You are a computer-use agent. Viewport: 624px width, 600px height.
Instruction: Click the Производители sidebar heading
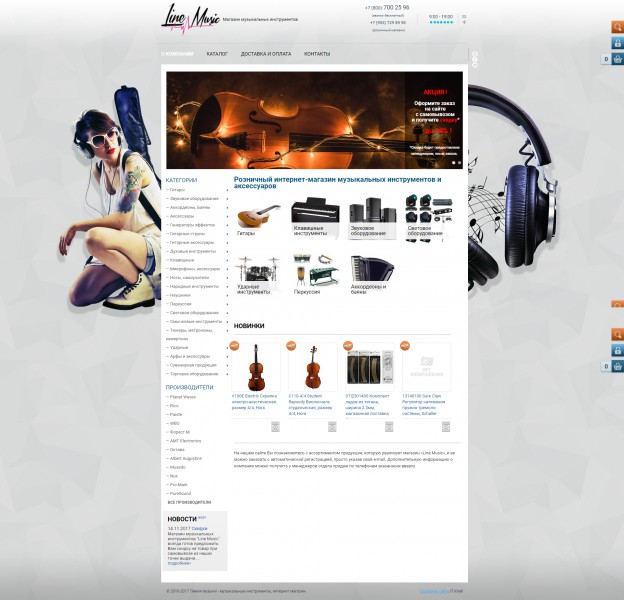[189, 387]
